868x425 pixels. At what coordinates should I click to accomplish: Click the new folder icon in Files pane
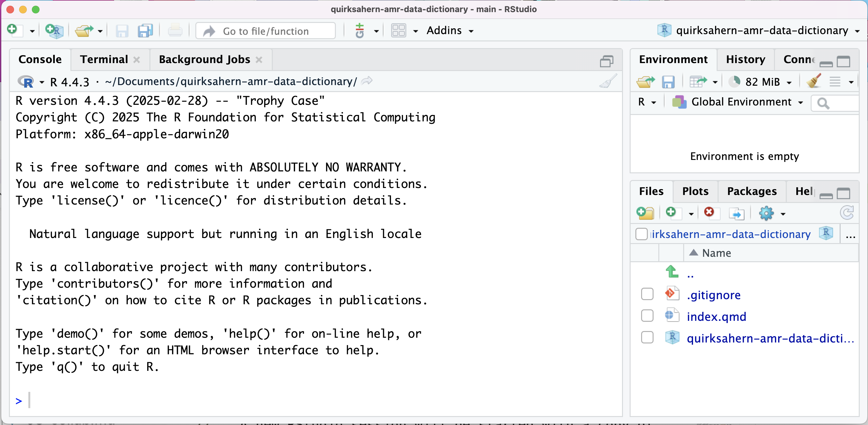646,213
